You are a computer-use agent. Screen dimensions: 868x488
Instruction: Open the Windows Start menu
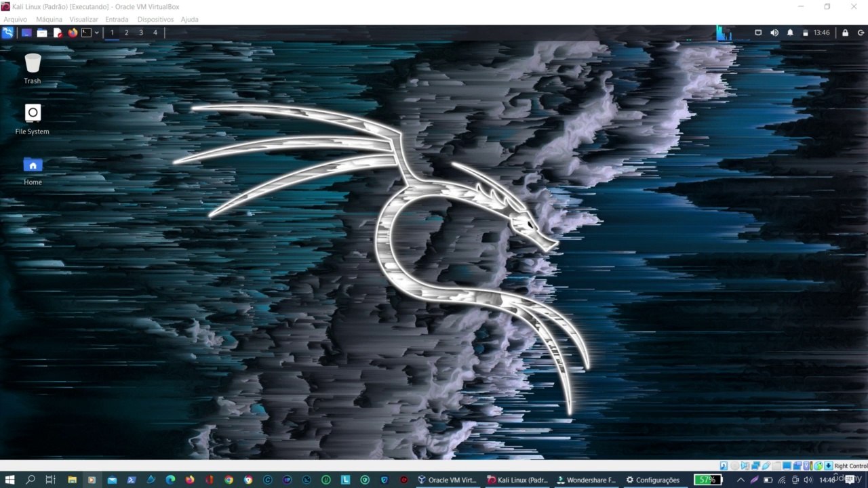(10, 480)
